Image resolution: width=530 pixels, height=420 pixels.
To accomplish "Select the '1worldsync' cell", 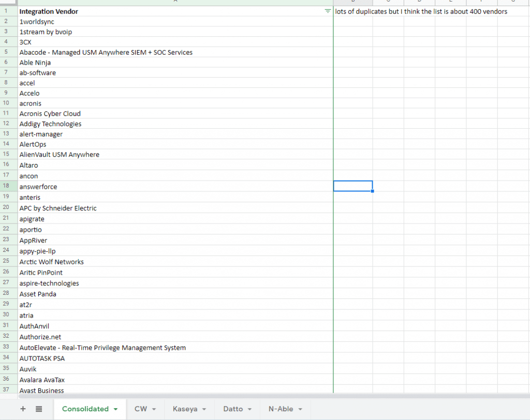I will point(175,22).
